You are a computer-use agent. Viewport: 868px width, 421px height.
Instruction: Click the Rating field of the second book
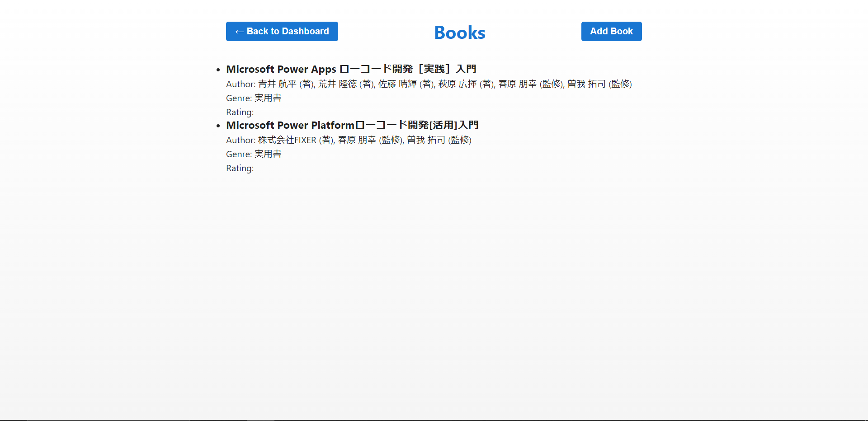(240, 168)
